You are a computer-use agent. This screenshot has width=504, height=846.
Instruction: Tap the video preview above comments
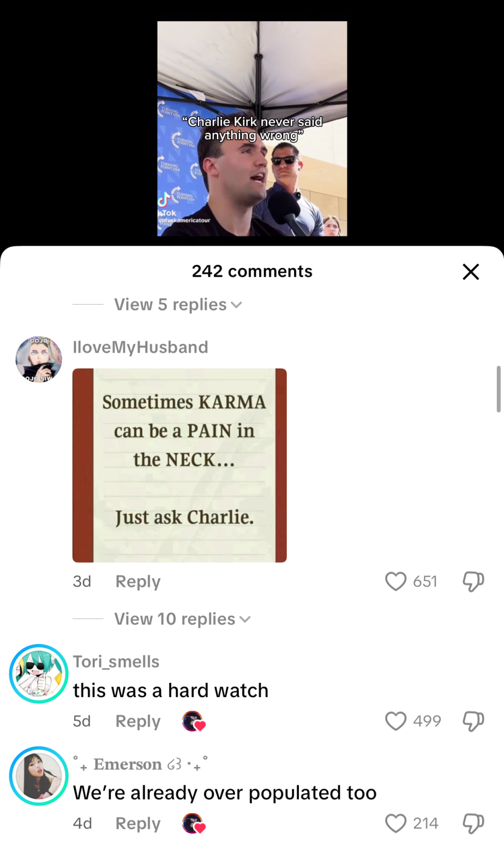[252, 129]
